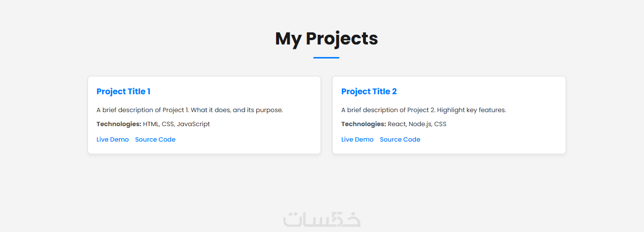Click Node.js in Project 2 technologies
Image resolution: width=644 pixels, height=232 pixels.
point(420,124)
